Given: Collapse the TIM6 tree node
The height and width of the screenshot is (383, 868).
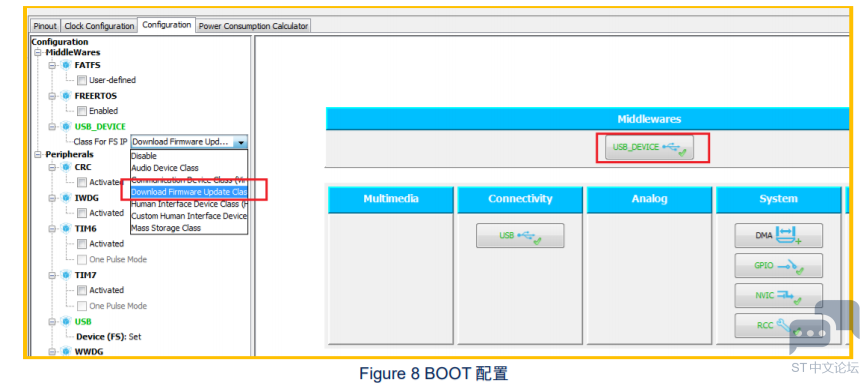Looking at the screenshot, I should [x=53, y=229].
